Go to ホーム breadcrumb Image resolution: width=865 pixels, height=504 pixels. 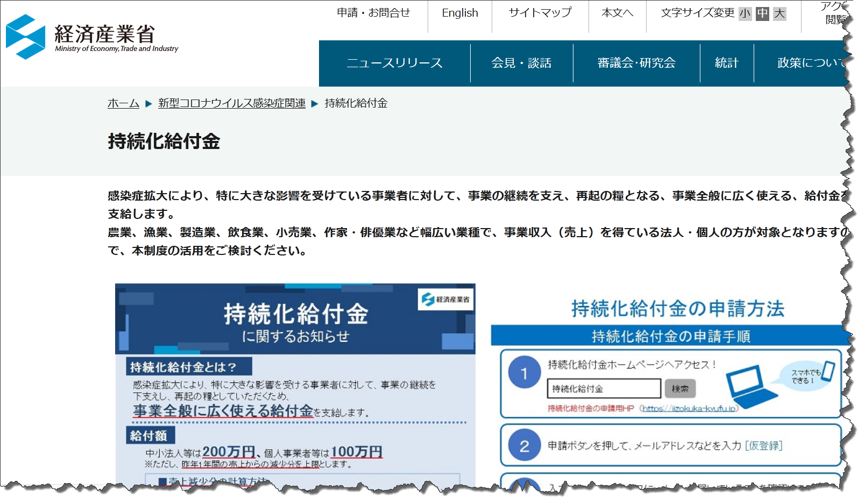pos(123,103)
